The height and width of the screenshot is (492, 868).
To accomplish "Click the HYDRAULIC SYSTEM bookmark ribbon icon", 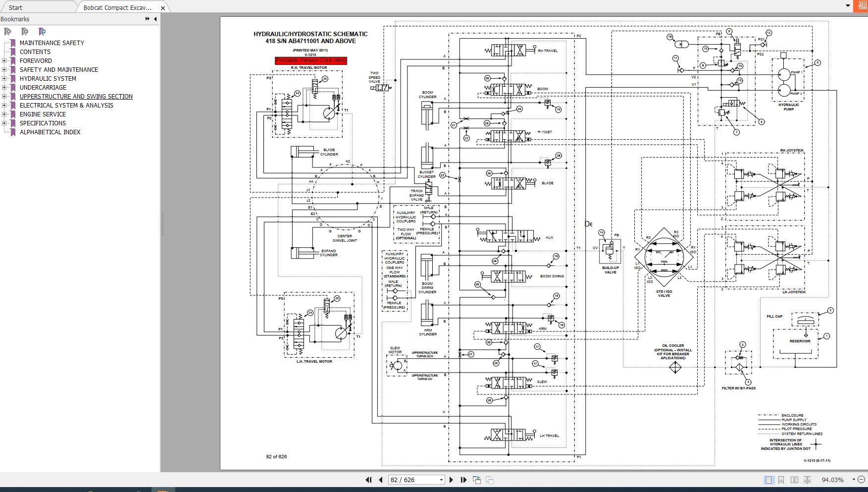I will 13,79.
